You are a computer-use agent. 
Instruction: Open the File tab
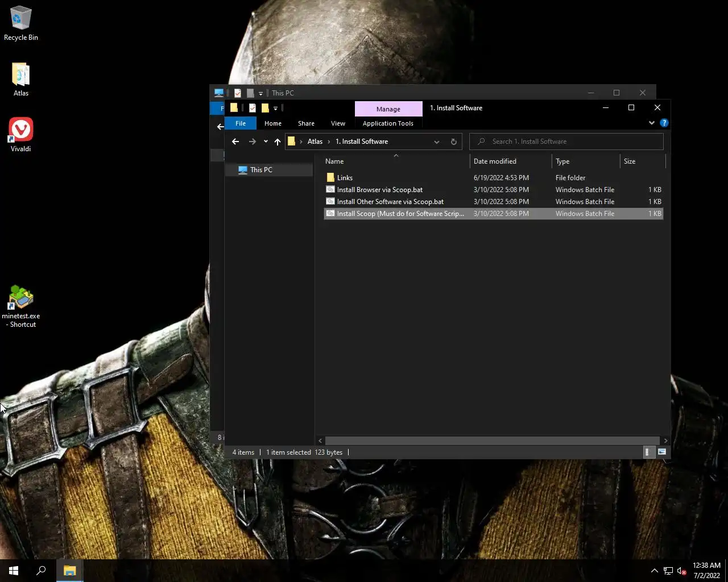click(241, 123)
